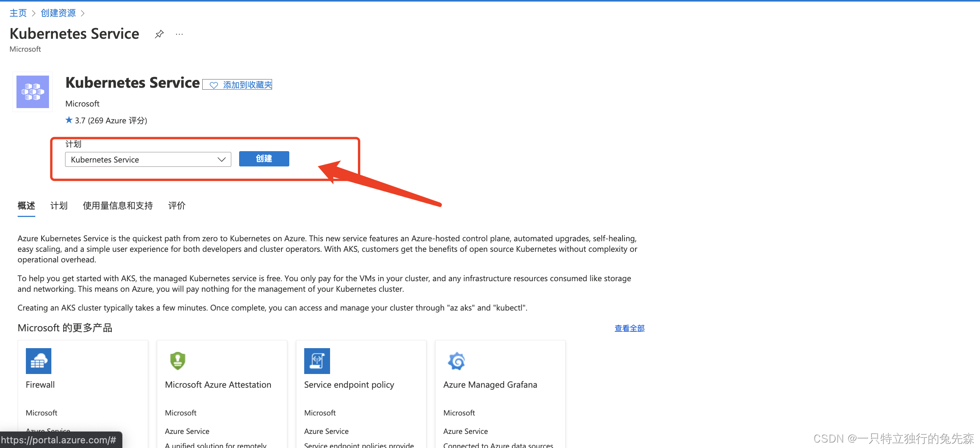The width and height of the screenshot is (980, 448).
Task: View all products via 查看全部
Action: [x=630, y=328]
